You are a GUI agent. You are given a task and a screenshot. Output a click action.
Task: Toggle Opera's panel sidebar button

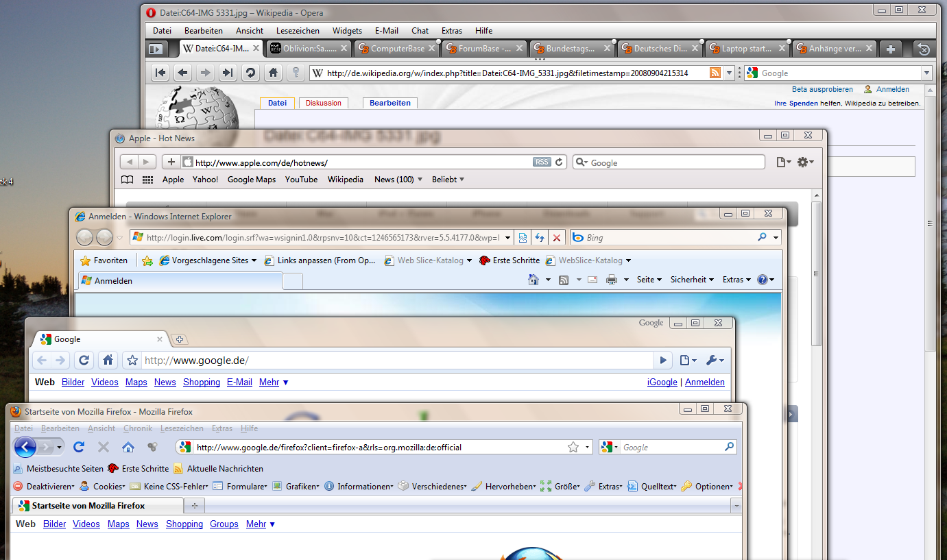156,49
